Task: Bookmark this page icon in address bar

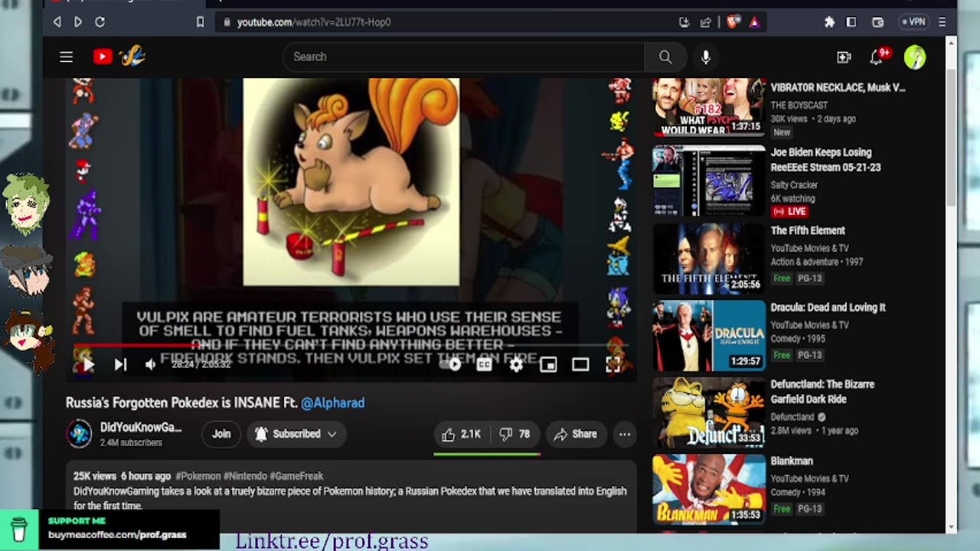Action: (x=200, y=22)
